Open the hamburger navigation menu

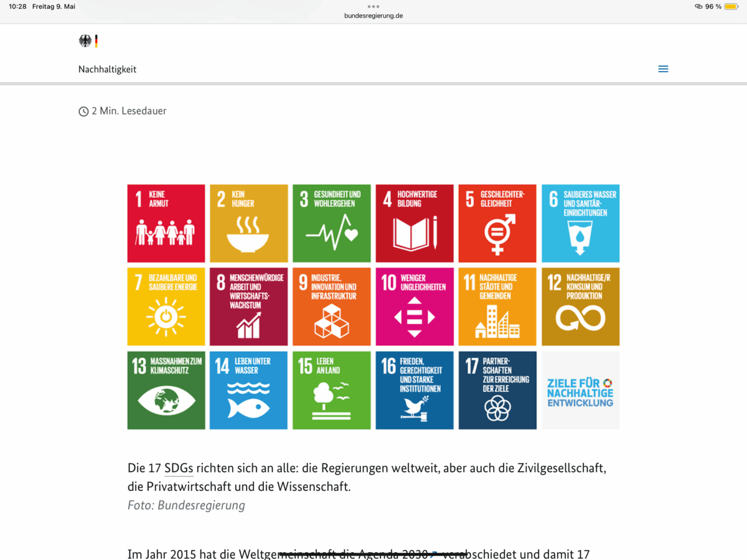[x=663, y=69]
